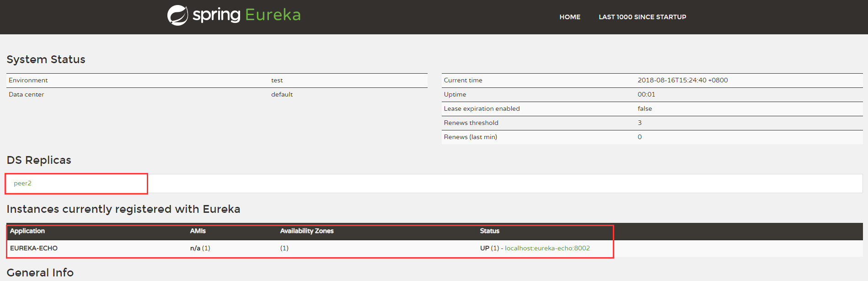This screenshot has height=281, width=868.
Task: Open LAST 1000 SINCE STARTUP page
Action: click(x=643, y=17)
